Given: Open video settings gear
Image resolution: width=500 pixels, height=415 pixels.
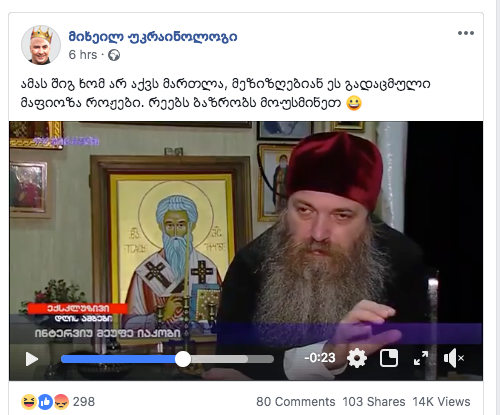Looking at the screenshot, I should tap(357, 358).
